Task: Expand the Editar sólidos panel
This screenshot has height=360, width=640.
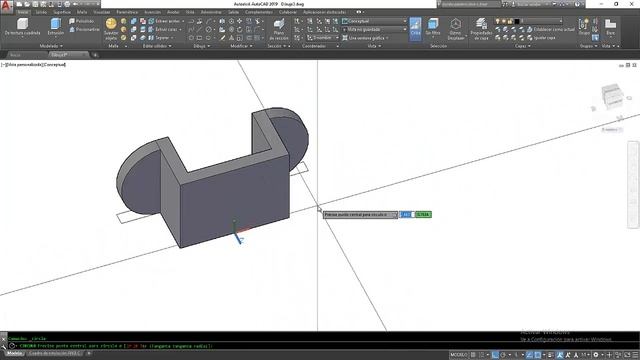Action: pos(157,46)
